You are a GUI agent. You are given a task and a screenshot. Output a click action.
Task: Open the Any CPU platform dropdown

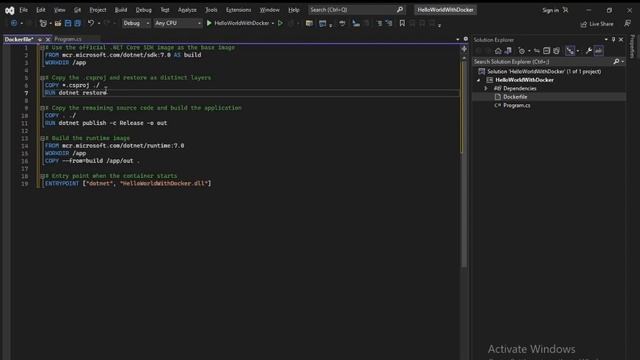tap(178, 23)
